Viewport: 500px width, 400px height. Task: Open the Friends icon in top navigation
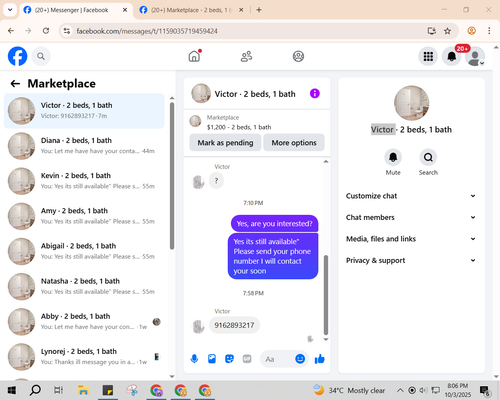(246, 56)
